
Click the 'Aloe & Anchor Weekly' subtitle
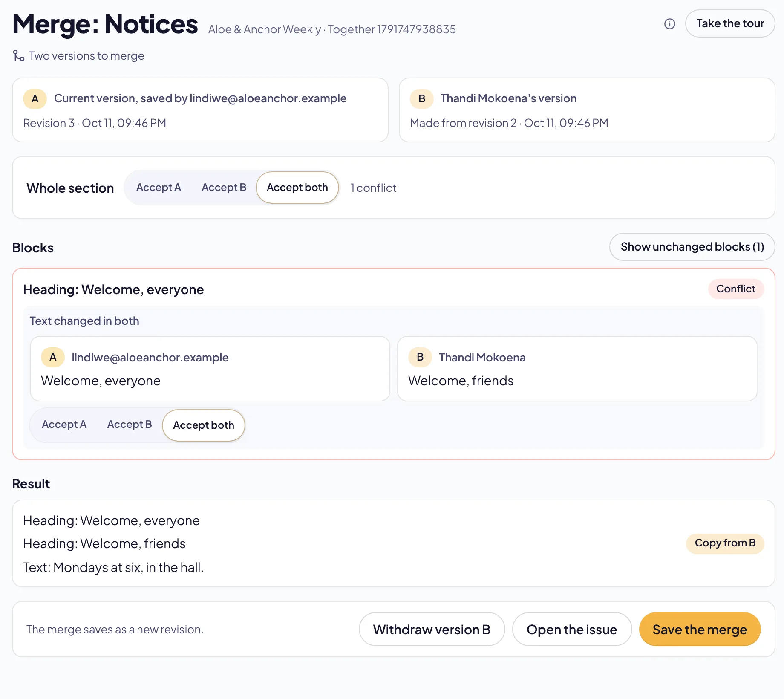click(265, 29)
